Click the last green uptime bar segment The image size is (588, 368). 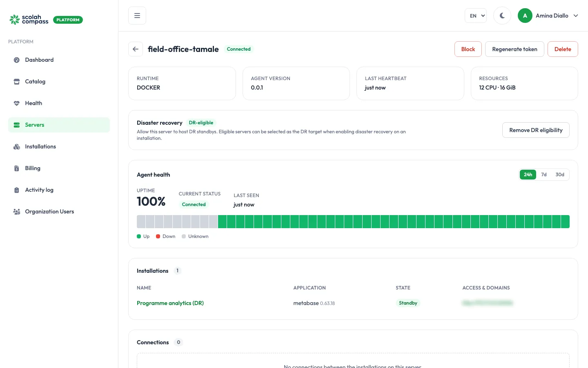coord(565,222)
